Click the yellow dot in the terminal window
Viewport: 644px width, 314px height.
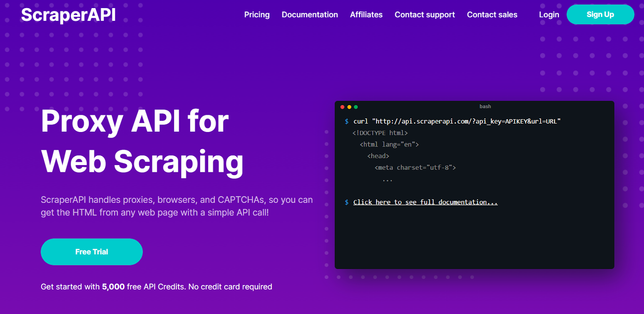coord(349,107)
